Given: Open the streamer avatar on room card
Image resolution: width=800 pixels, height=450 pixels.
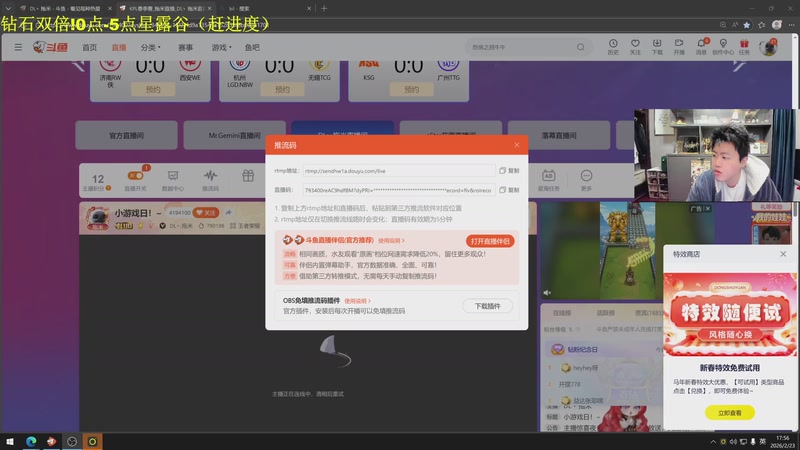Looking at the screenshot, I should pos(97,218).
